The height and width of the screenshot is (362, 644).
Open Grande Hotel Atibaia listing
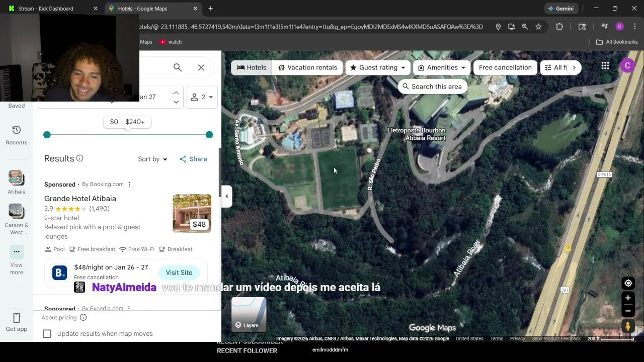click(x=80, y=199)
